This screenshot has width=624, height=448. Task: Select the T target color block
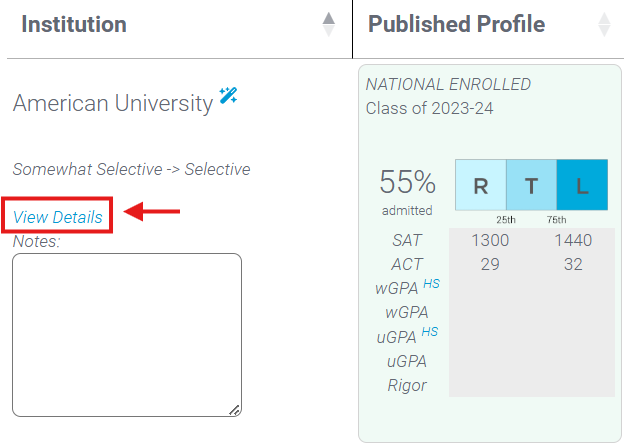(531, 185)
